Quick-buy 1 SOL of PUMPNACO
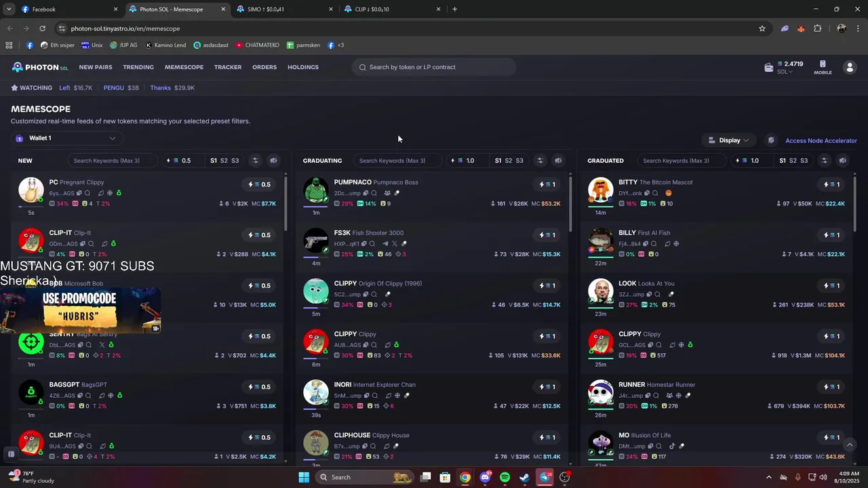Image resolution: width=868 pixels, height=488 pixels. coord(548,184)
